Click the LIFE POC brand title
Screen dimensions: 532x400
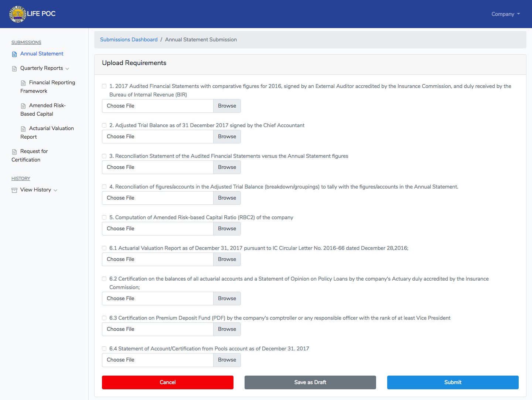click(x=41, y=14)
